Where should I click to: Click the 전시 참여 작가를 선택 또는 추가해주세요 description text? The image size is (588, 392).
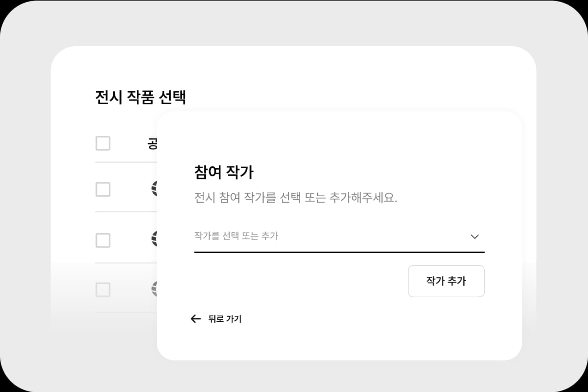click(x=295, y=198)
